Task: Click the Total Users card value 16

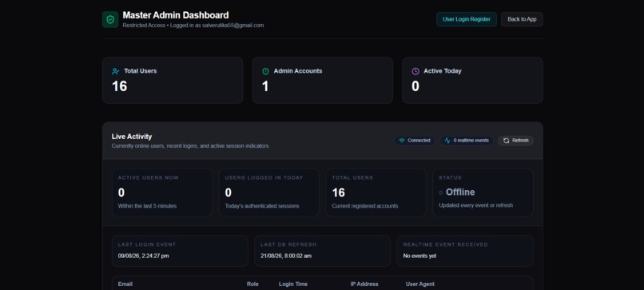Action: click(120, 86)
